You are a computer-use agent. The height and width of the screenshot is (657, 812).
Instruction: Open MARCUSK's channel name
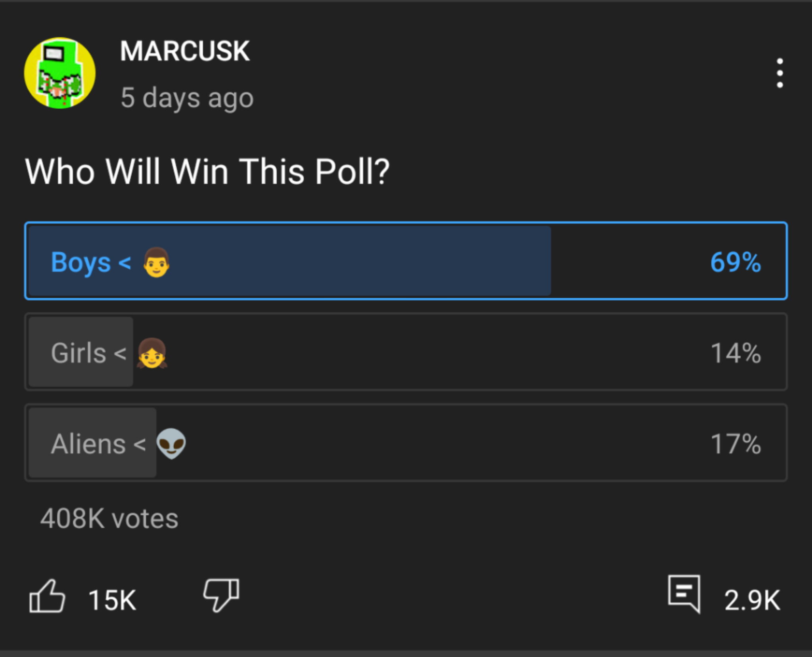[185, 50]
